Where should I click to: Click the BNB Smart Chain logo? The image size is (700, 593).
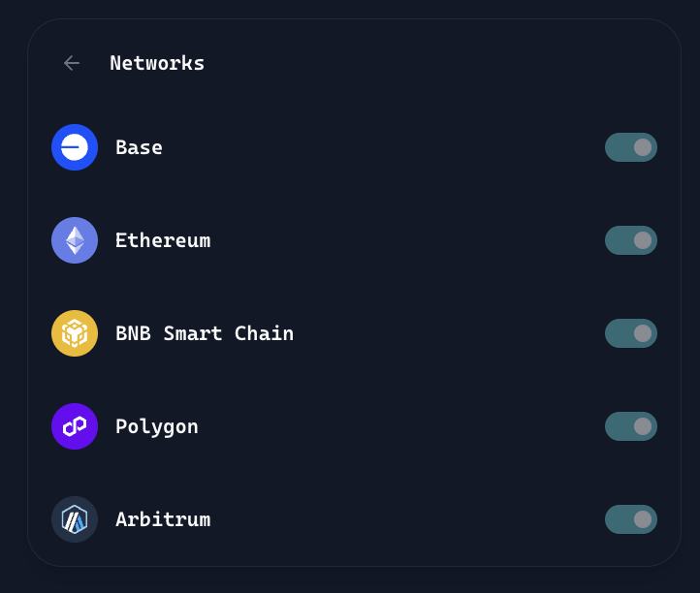pos(75,333)
